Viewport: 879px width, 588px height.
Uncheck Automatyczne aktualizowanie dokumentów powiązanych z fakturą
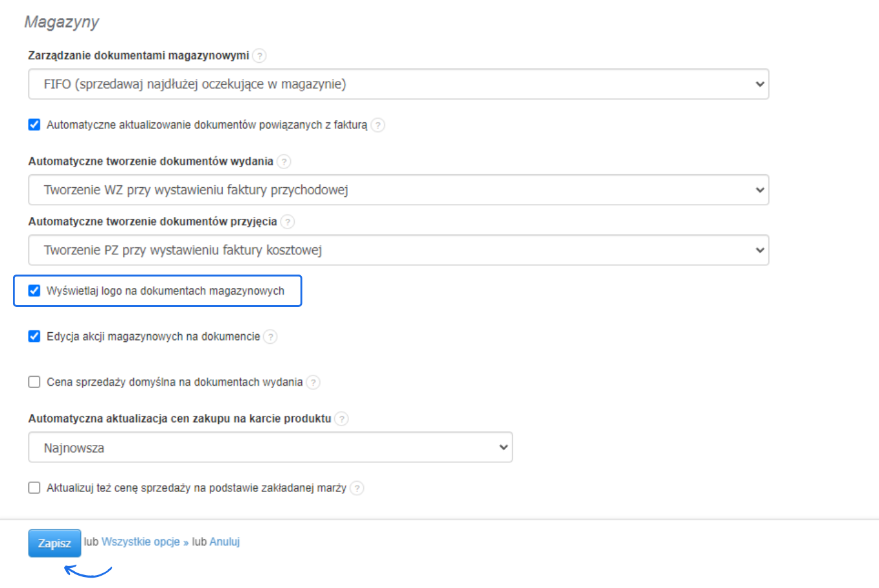click(34, 124)
